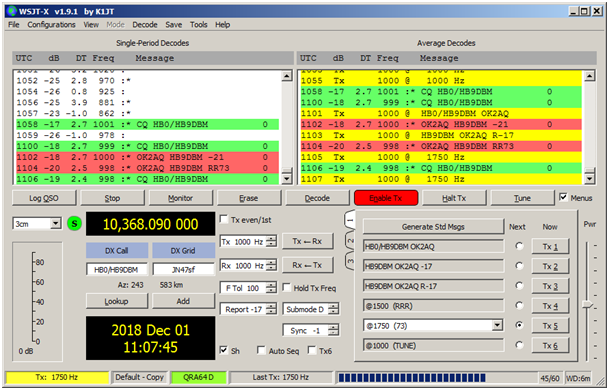Screen dimensions: 609x390
Task: Open the Save menu
Action: coord(174,24)
